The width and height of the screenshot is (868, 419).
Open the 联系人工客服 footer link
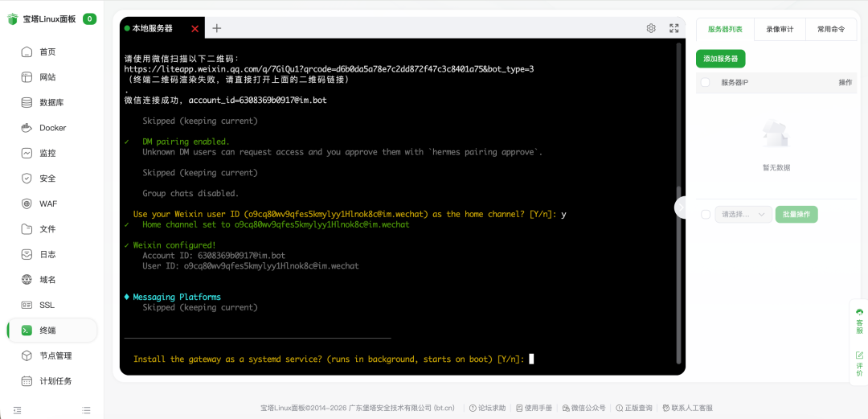[x=687, y=408]
